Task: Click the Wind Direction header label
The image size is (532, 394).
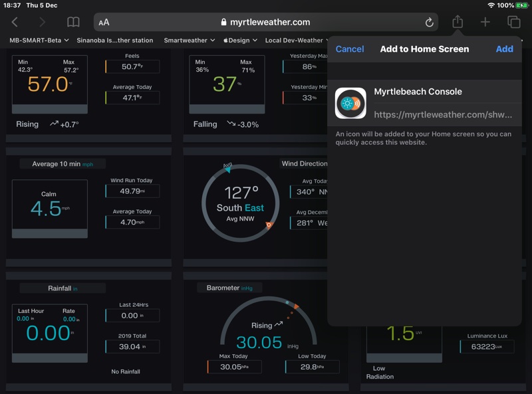Action: [305, 163]
